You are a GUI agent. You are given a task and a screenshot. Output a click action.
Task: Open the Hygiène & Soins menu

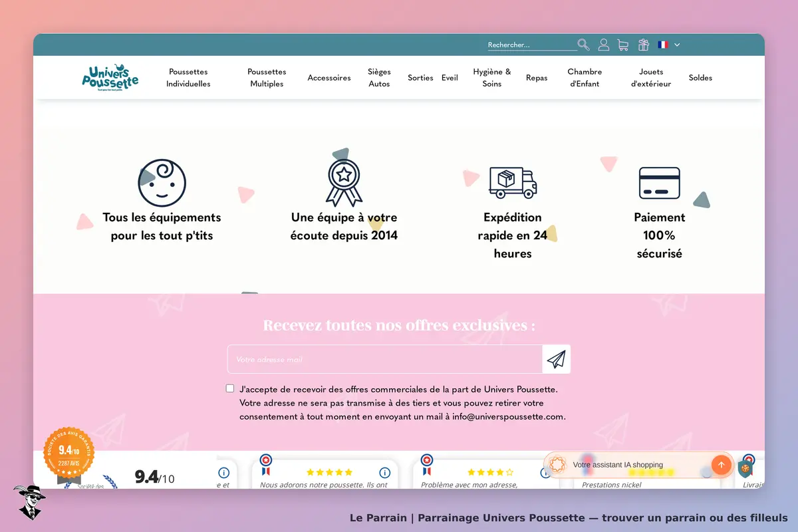(x=492, y=78)
